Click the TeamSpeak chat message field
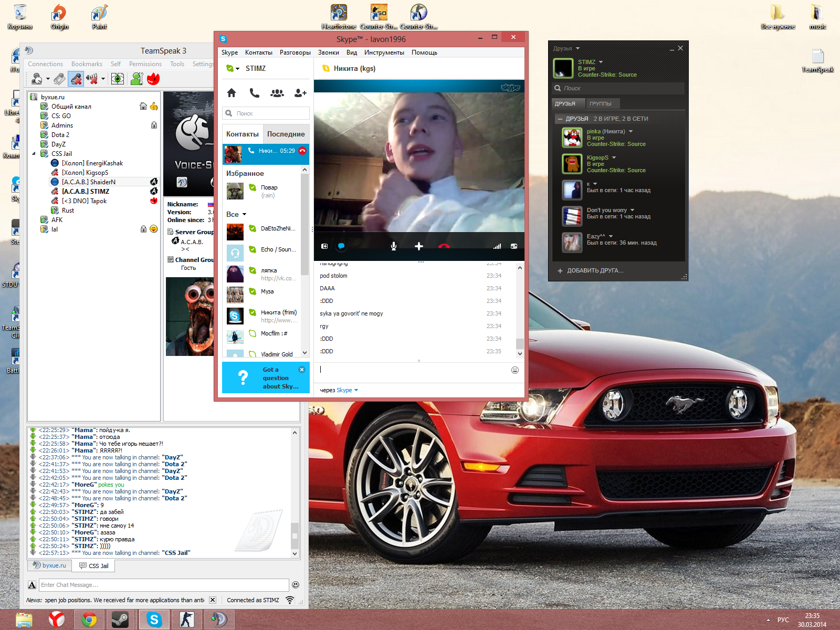 coord(164,585)
